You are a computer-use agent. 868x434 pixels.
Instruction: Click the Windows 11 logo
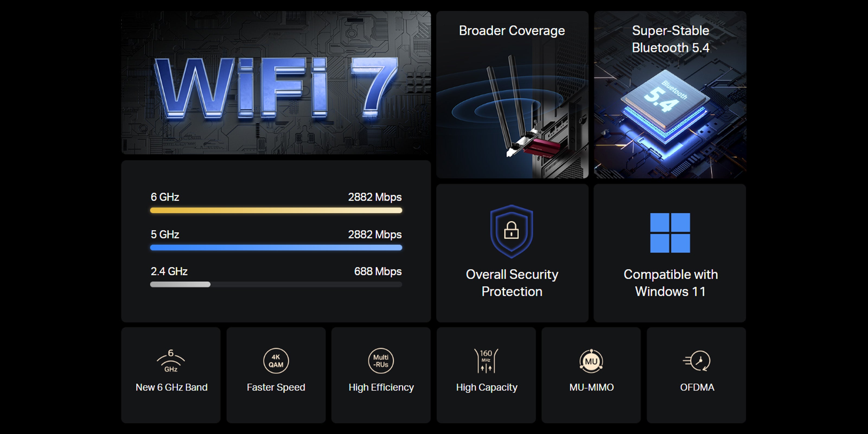pos(670,232)
